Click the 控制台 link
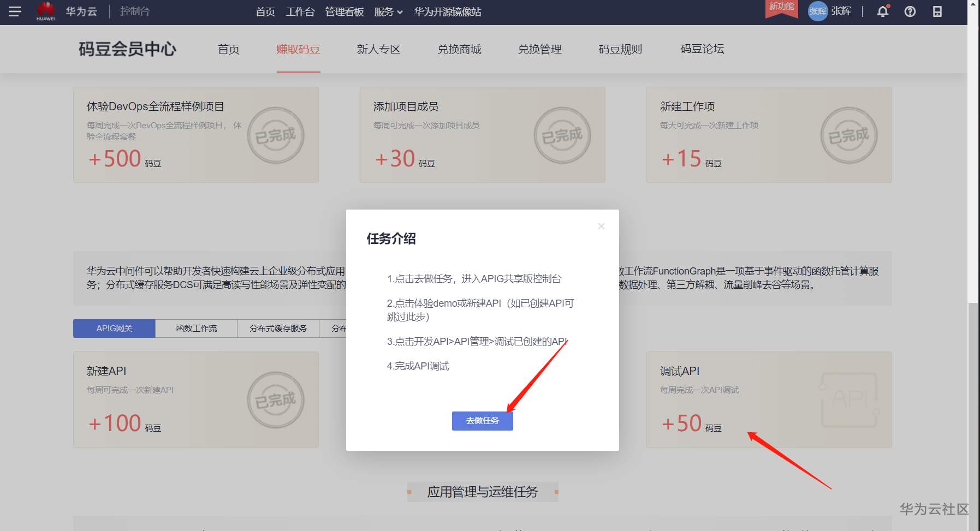The height and width of the screenshot is (531, 980). (135, 11)
